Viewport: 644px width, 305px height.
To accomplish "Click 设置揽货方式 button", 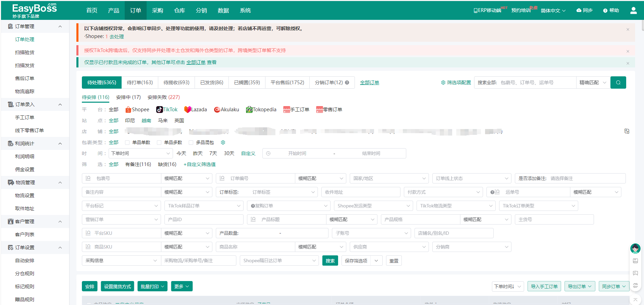I will click(117, 286).
